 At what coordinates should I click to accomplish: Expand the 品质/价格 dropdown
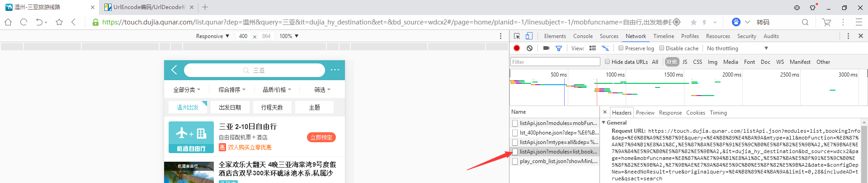point(277,90)
